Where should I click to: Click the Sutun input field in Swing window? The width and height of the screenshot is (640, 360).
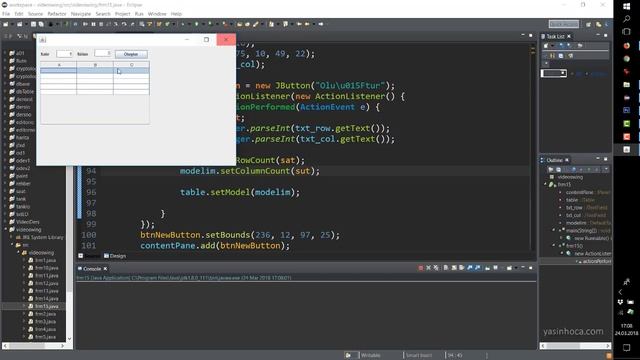[102, 53]
